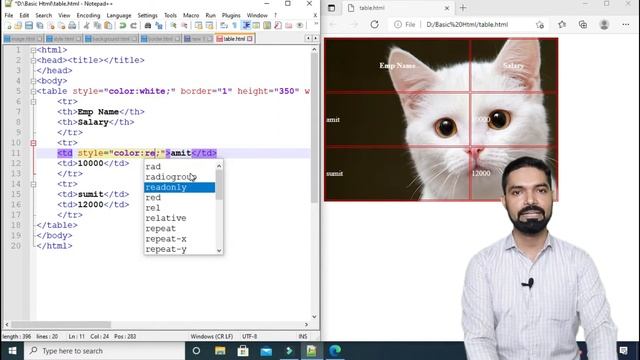This screenshot has width=640, height=360.
Task: Collapse the table fold marker on line 5
Action: click(x=33, y=91)
